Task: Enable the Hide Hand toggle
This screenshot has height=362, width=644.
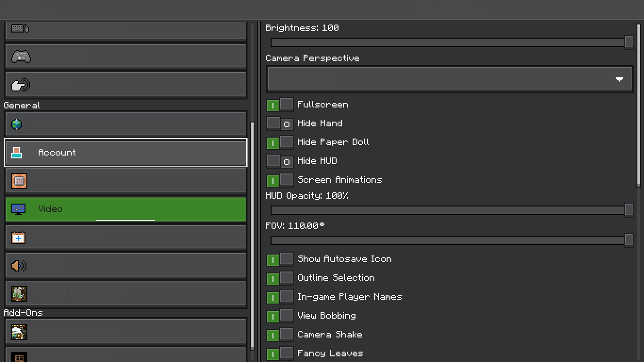Action: point(280,123)
